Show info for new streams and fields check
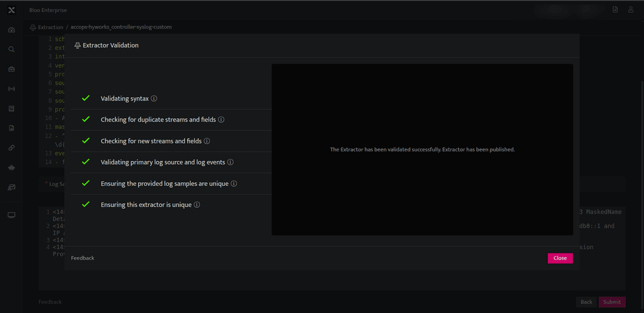Screen dimensions: 644x313 (207, 141)
